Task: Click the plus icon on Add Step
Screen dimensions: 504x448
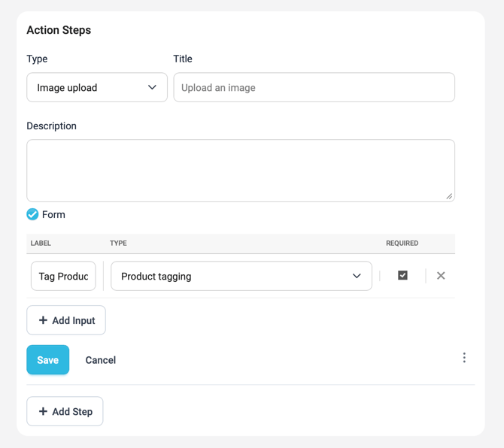Action: 43,411
